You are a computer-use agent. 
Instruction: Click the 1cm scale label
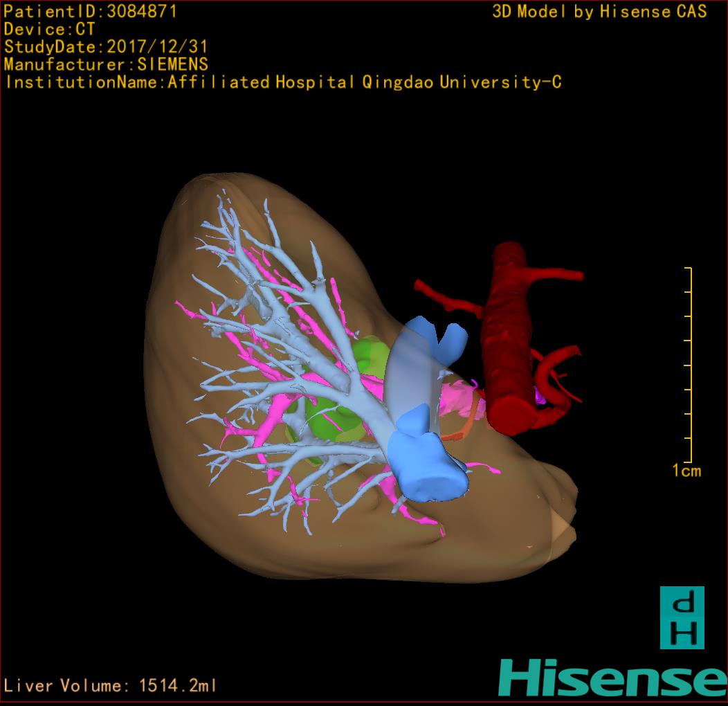[x=686, y=471]
